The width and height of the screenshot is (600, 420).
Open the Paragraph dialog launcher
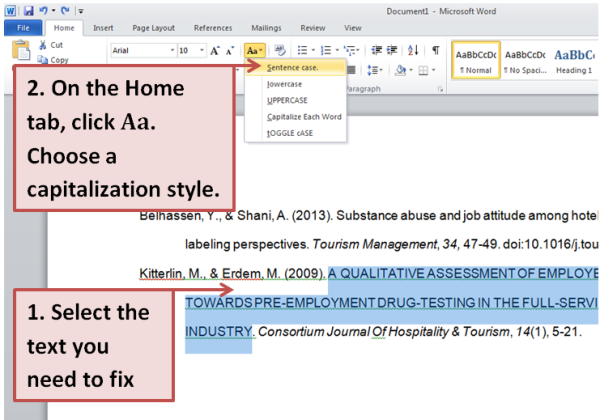440,89
